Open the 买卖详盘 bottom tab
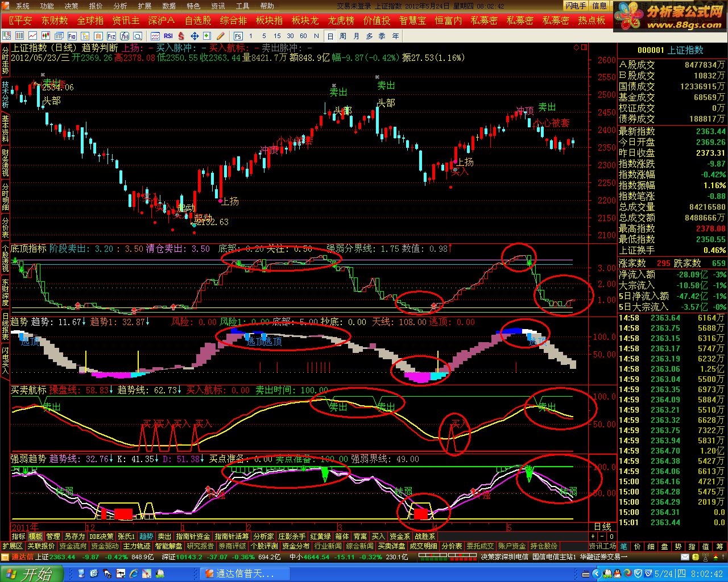The height and width of the screenshot is (582, 728). pos(391,546)
